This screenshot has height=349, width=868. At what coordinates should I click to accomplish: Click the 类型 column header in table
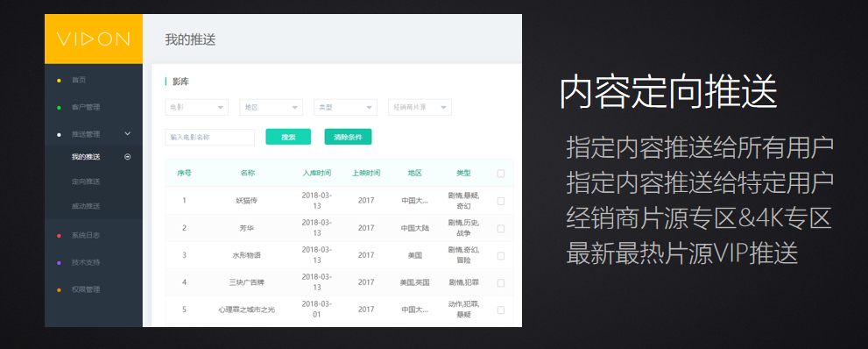(463, 173)
